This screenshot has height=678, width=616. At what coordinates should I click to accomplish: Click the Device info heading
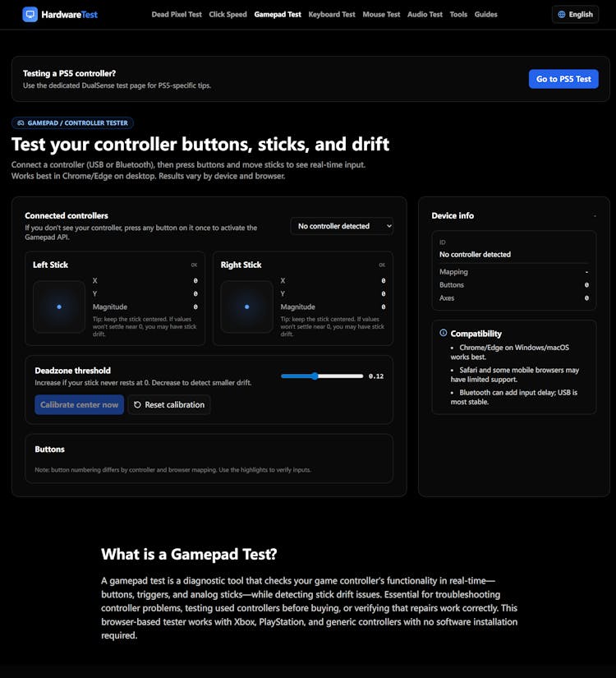tap(453, 215)
